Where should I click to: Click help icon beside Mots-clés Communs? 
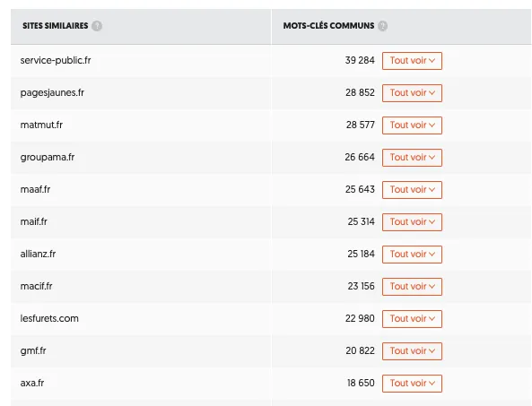tap(383, 26)
